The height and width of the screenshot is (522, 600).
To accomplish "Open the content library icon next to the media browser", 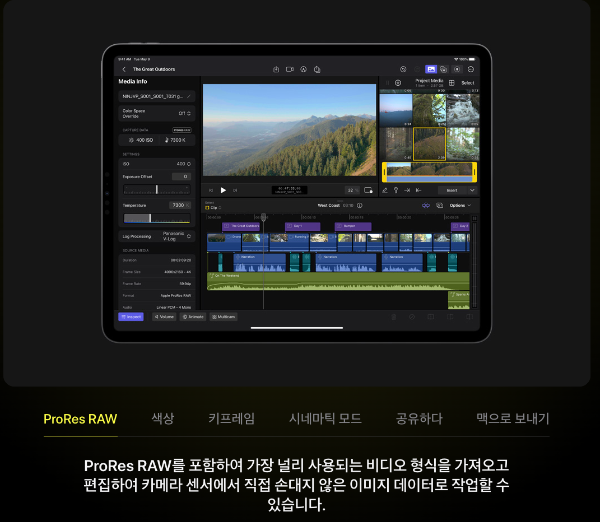I will pyautogui.click(x=443, y=69).
